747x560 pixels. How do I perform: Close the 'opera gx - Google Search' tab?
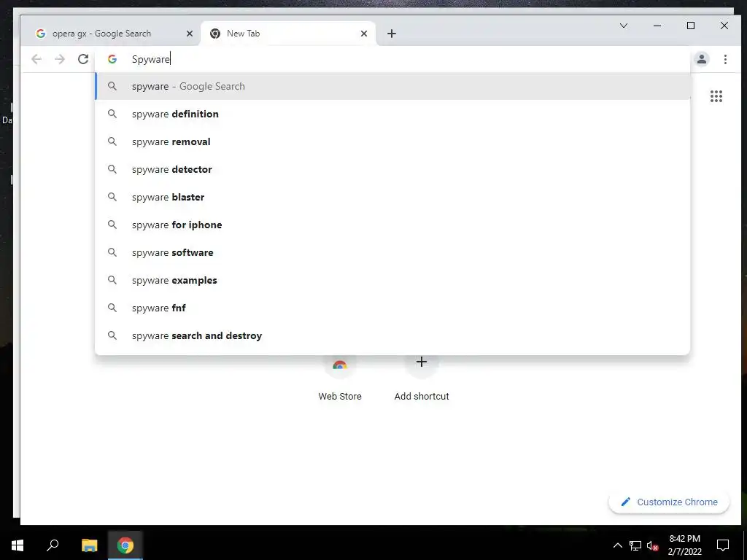190,34
